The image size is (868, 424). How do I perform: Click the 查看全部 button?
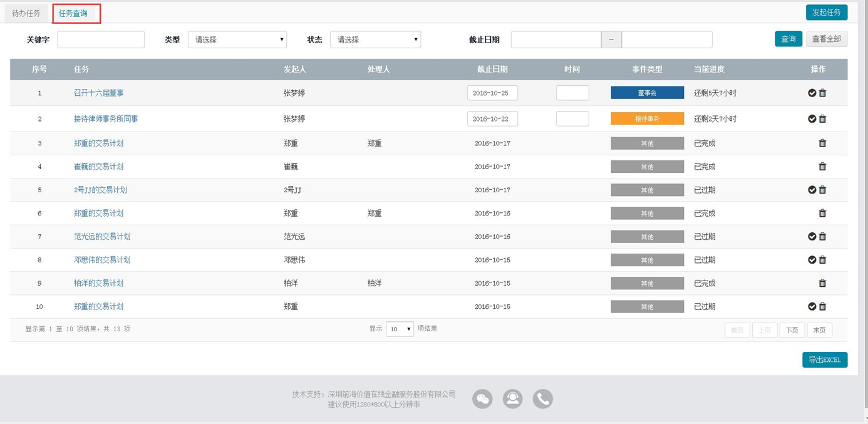click(x=827, y=39)
